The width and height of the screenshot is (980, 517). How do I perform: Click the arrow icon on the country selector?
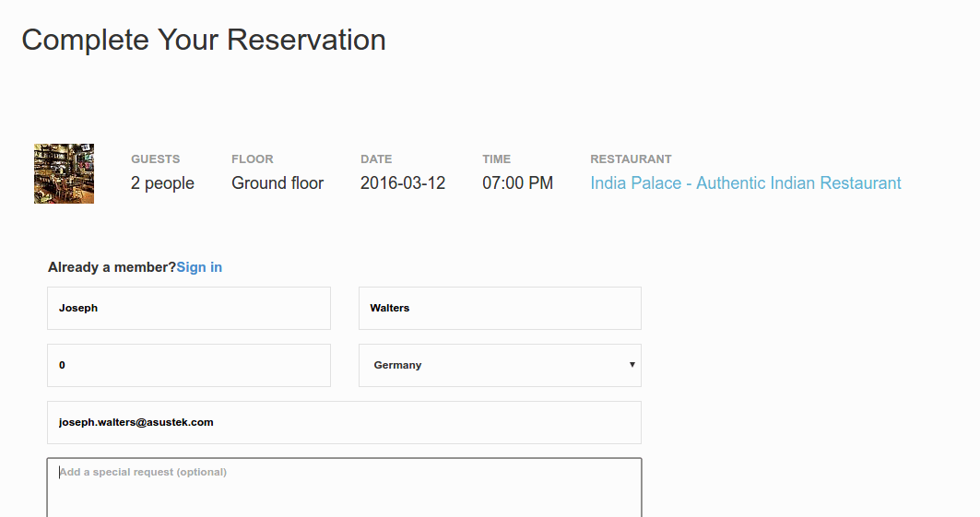632,365
